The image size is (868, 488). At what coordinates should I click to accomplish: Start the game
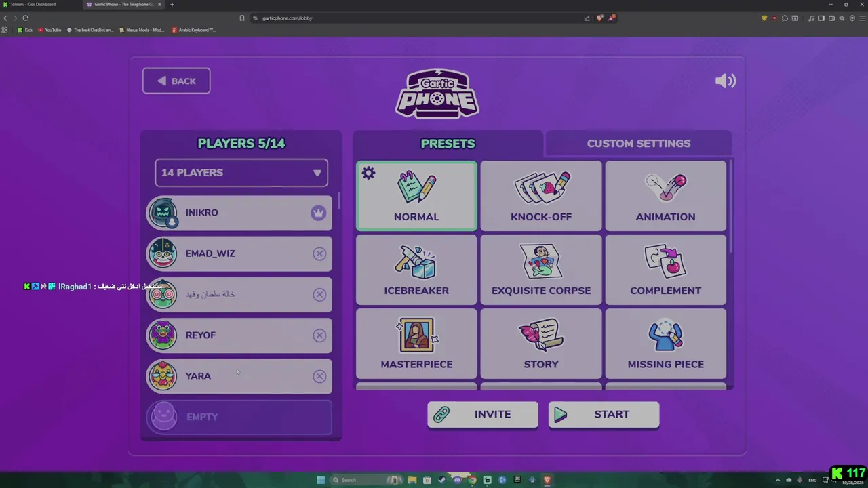[x=604, y=415]
